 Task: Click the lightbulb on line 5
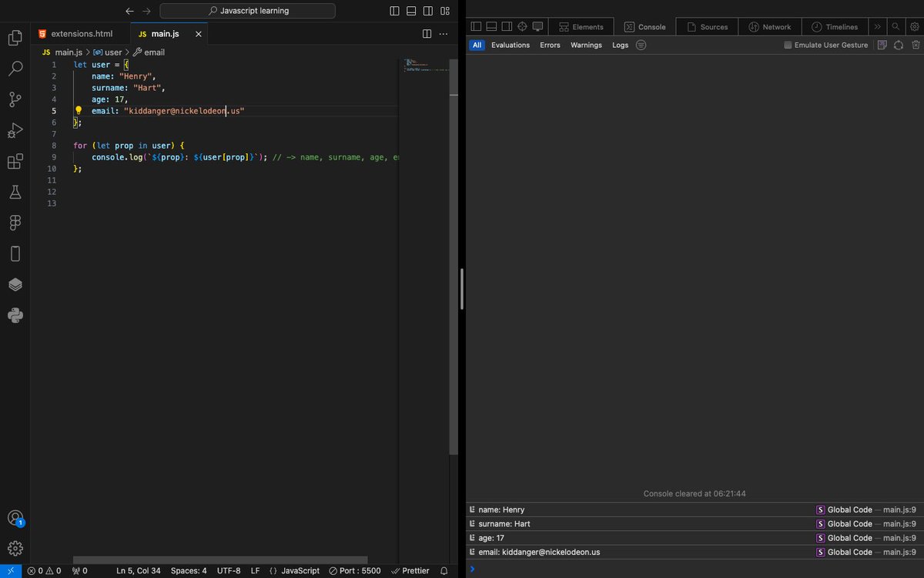coord(78,110)
